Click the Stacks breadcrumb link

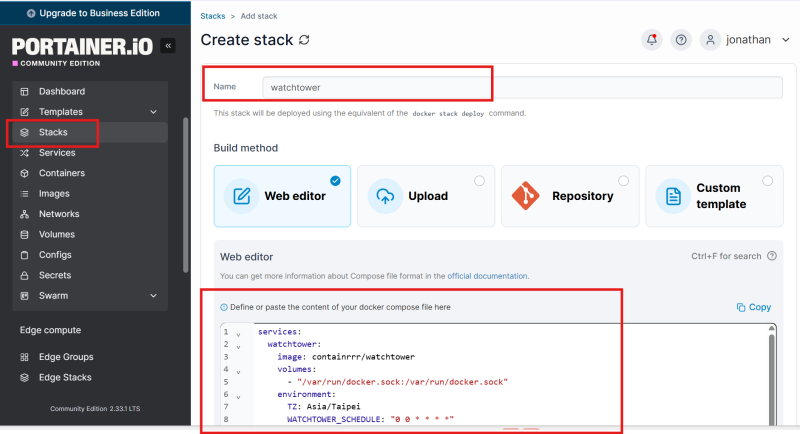213,16
